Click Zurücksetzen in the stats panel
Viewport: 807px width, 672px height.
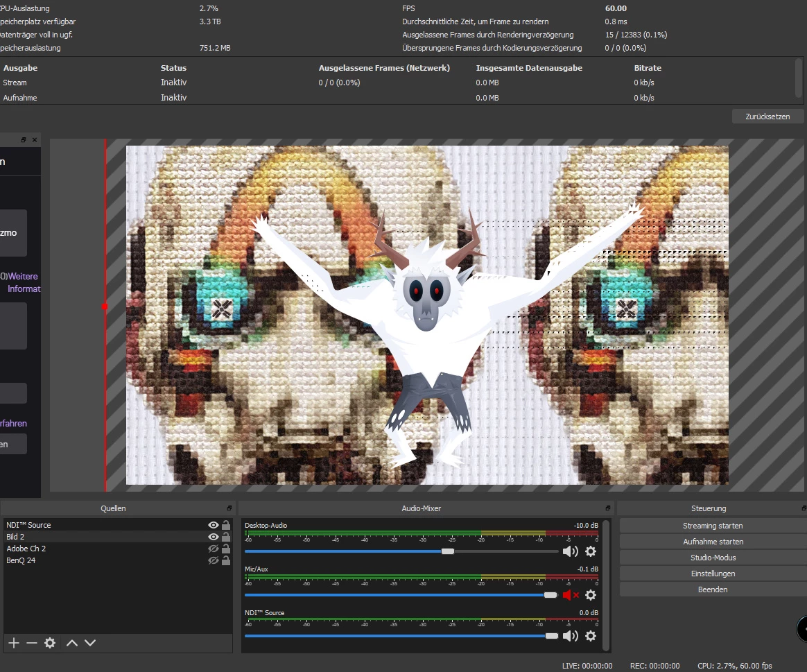click(767, 117)
